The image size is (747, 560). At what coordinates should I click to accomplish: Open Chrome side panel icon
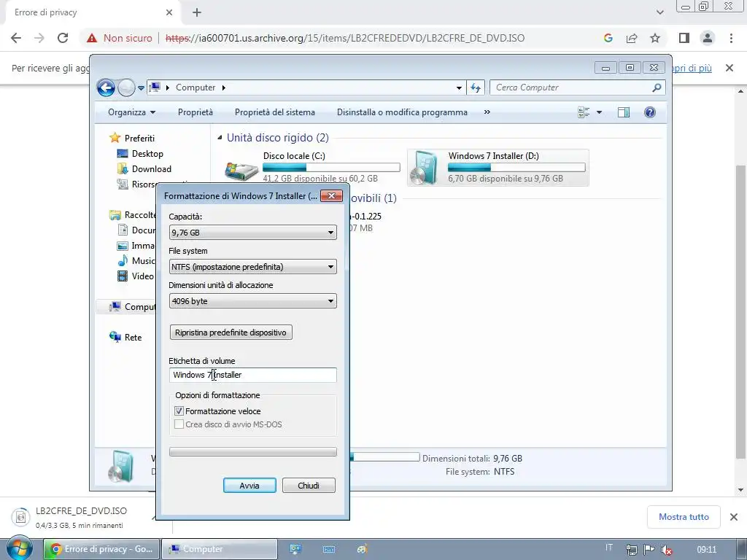coord(684,38)
